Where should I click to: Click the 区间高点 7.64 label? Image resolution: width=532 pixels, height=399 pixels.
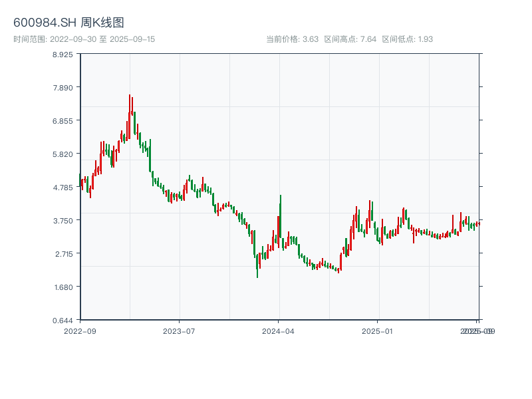click(x=350, y=39)
